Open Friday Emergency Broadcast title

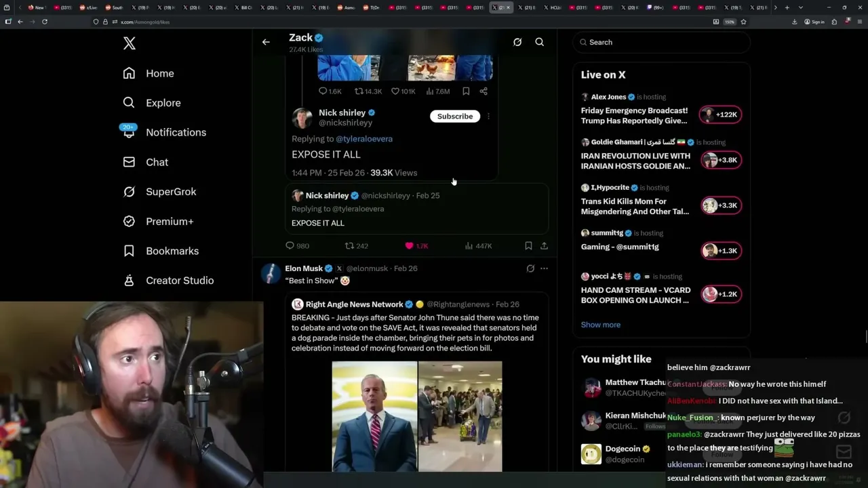point(634,116)
